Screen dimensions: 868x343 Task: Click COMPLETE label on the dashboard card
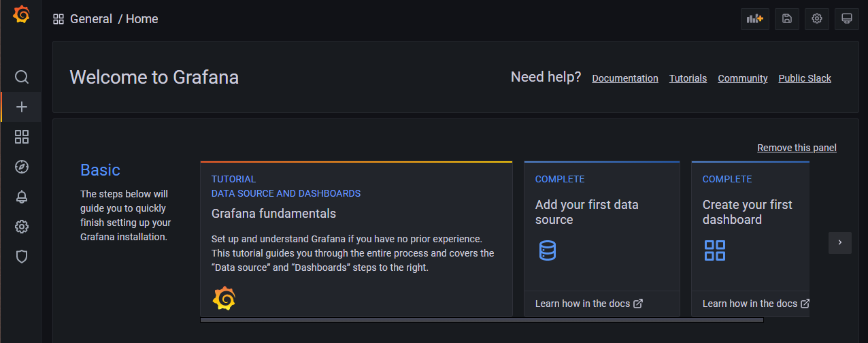[x=727, y=179]
